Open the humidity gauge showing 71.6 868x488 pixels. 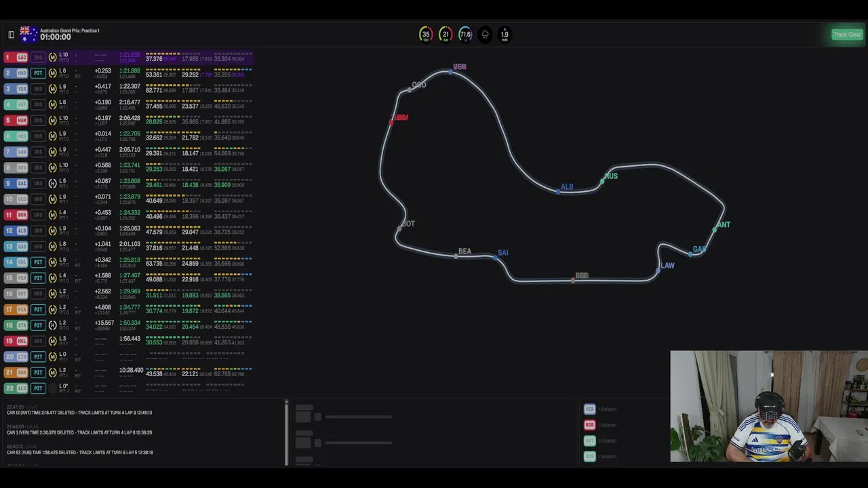(465, 35)
